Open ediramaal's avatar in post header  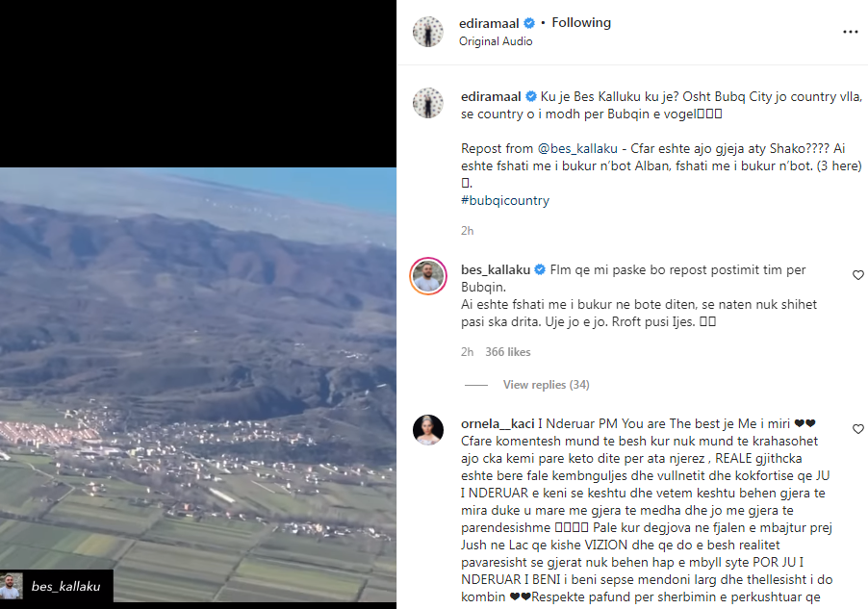click(x=427, y=32)
